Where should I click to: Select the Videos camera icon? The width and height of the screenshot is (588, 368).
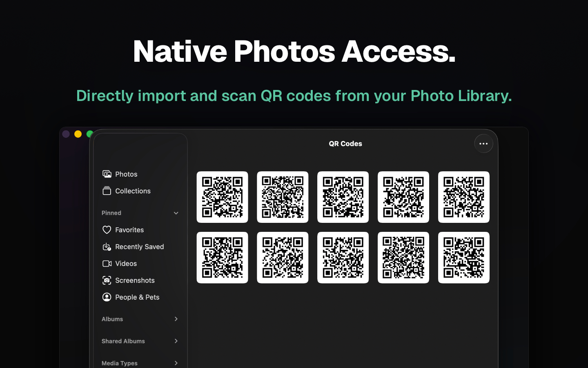(x=107, y=264)
